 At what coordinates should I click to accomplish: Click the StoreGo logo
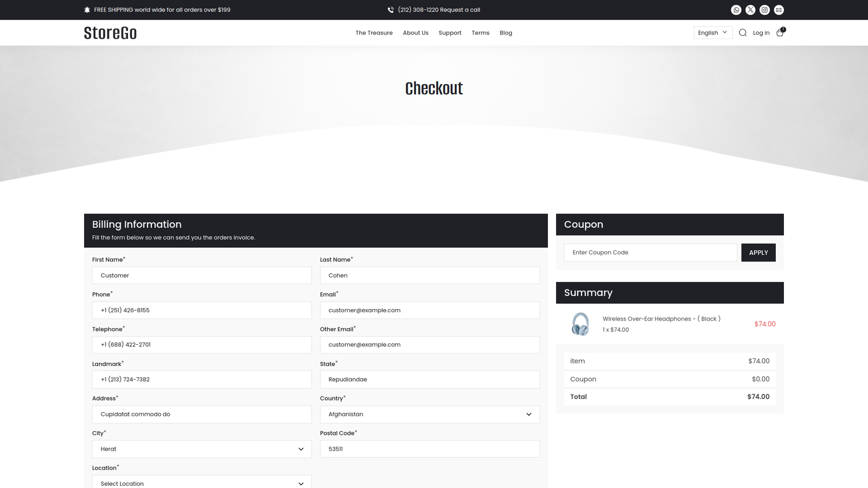pyautogui.click(x=110, y=33)
